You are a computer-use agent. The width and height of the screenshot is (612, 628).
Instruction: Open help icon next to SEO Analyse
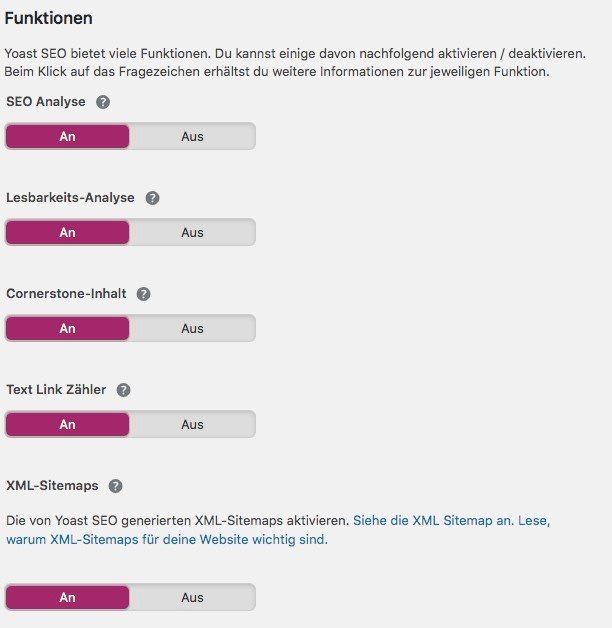click(103, 102)
